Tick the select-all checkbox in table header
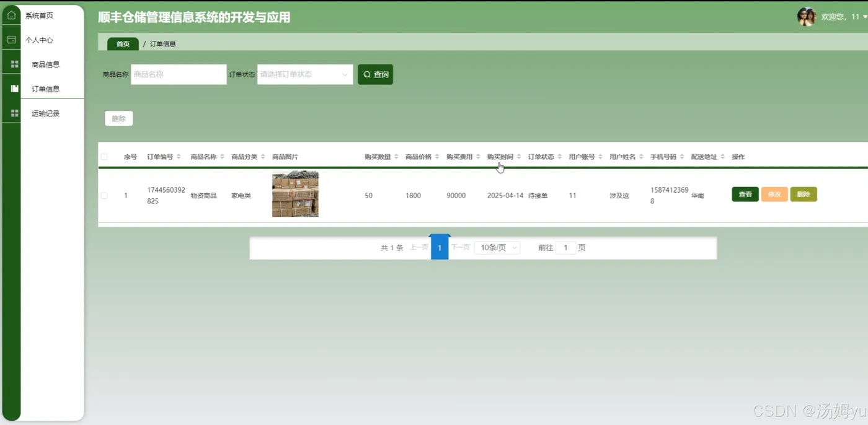Image resolution: width=868 pixels, height=425 pixels. 104,157
